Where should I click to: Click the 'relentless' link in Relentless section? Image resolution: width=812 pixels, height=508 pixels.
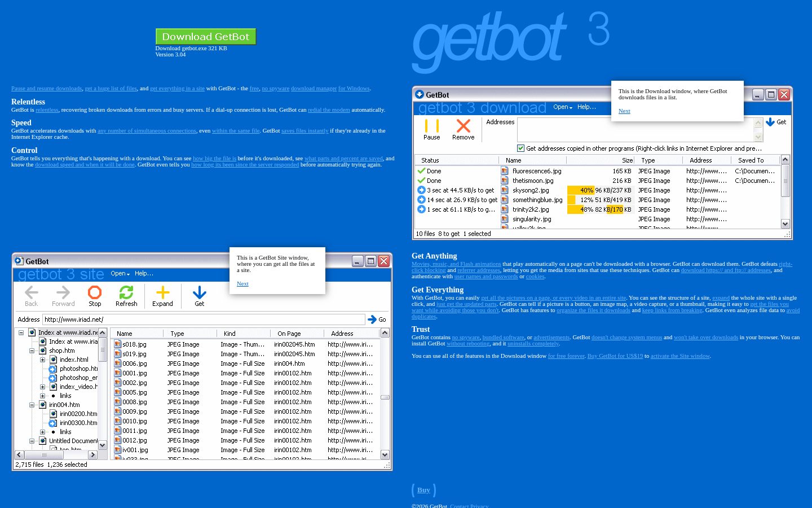pyautogui.click(x=47, y=110)
